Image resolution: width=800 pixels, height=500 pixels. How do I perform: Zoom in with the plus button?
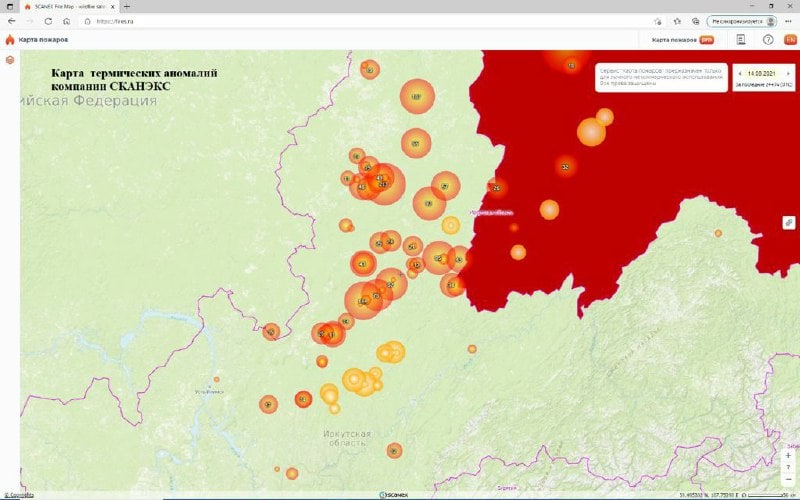[x=788, y=455]
